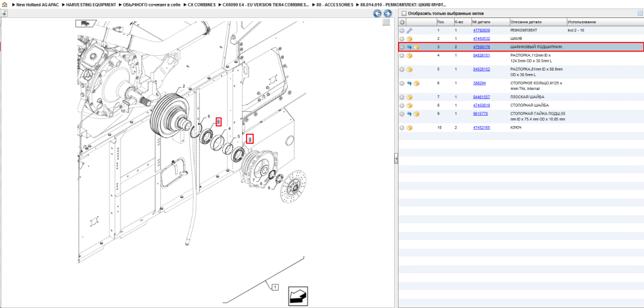This screenshot has width=644, height=308.
Task: Click box icon in СТОПОРНАЯ ГАЙКА row
Action: coord(417,114)
